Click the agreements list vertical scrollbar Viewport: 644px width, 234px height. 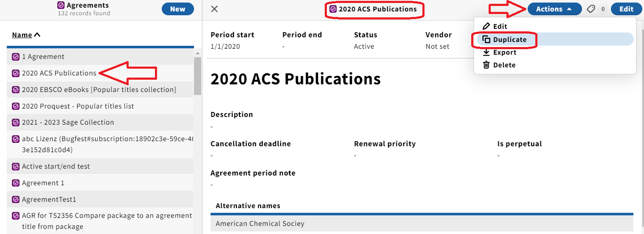197,76
